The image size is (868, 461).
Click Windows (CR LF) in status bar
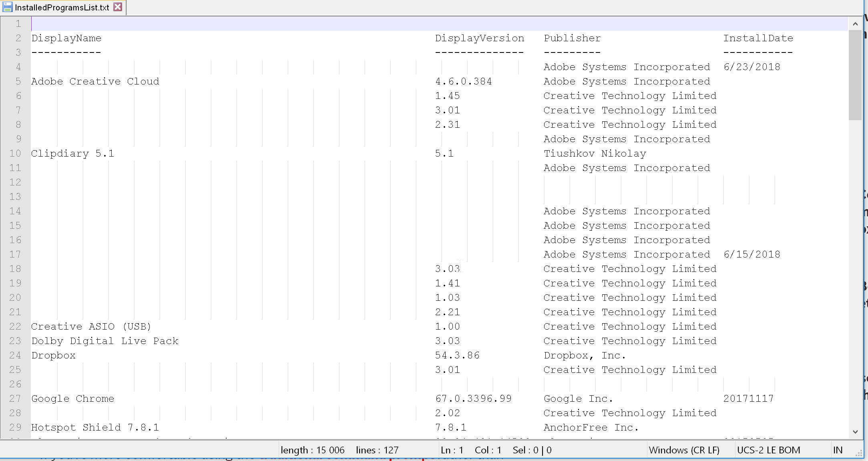point(684,450)
